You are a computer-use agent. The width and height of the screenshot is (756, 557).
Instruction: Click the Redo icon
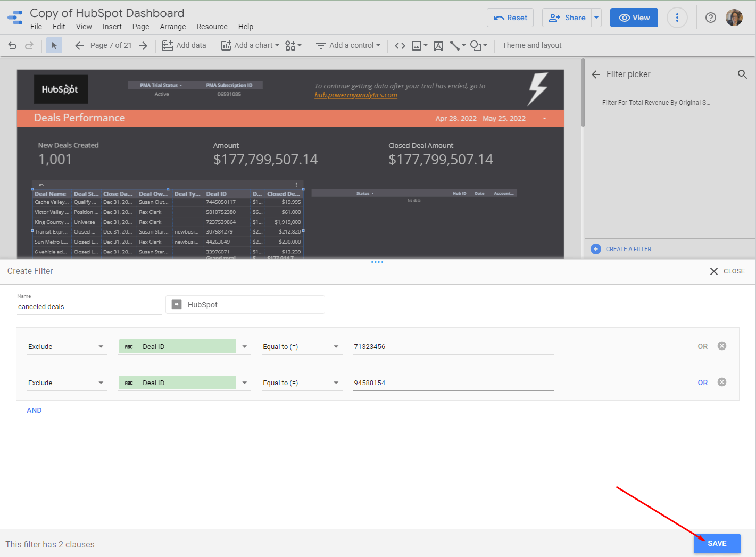(x=28, y=45)
